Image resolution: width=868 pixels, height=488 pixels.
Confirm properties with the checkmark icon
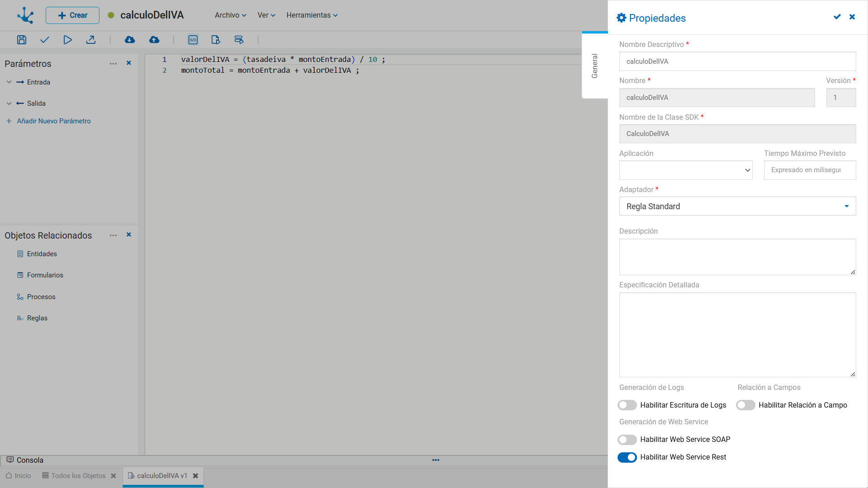tap(837, 17)
